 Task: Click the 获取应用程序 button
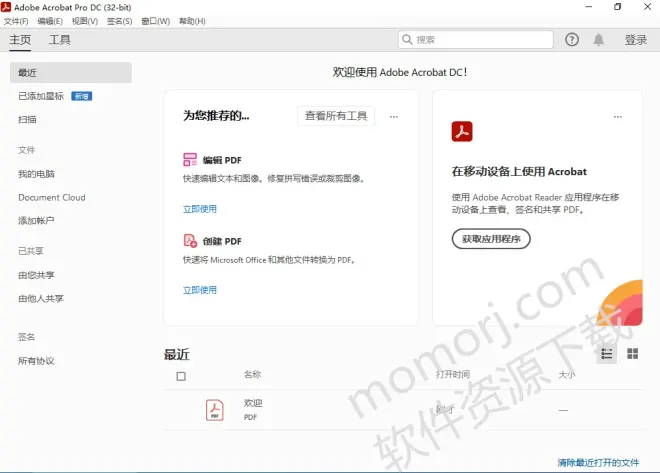(x=491, y=239)
